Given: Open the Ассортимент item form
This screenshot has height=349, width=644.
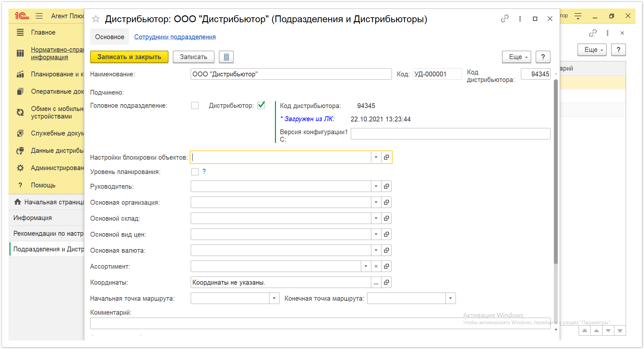Looking at the screenshot, I should pos(386,266).
